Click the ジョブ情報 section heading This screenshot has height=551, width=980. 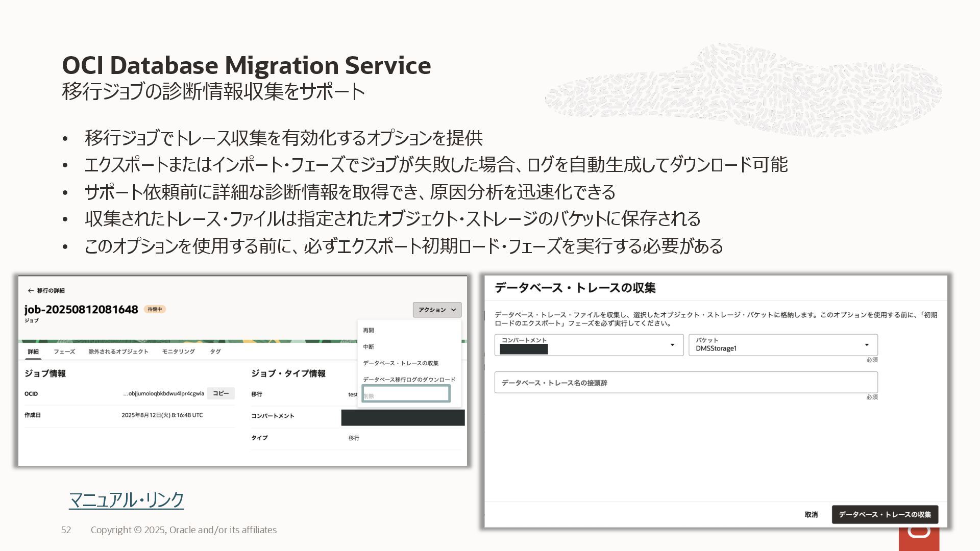45,373
